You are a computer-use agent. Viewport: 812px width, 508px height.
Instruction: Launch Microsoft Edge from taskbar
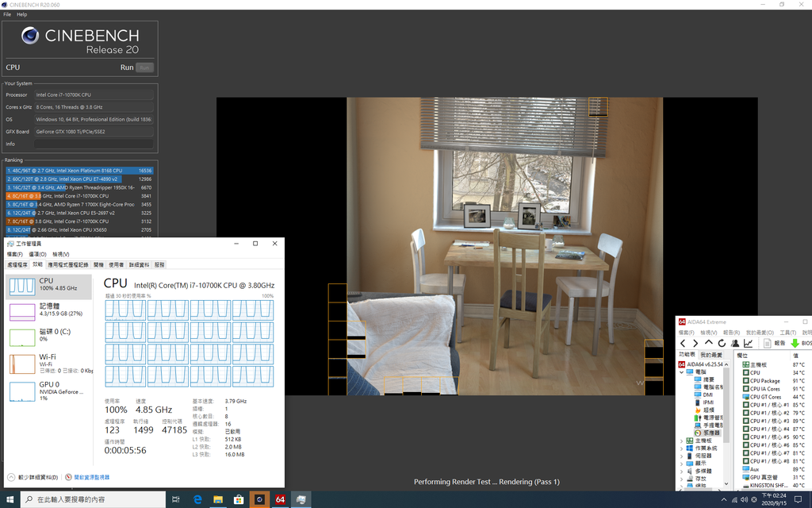[x=197, y=500]
